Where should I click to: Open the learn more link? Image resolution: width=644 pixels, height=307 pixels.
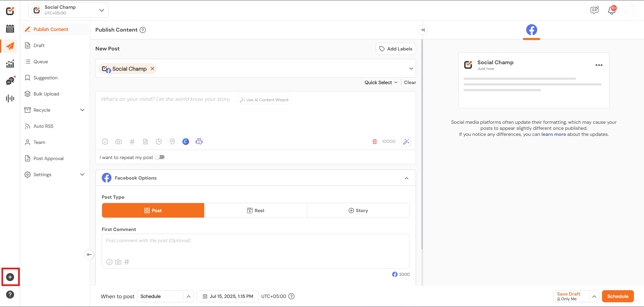point(554,134)
